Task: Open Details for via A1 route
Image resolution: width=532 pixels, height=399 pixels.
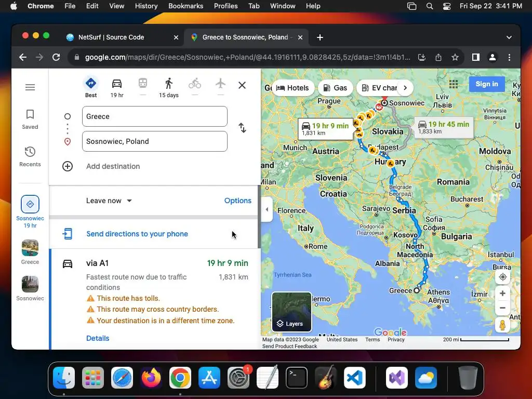Action: 98,338
